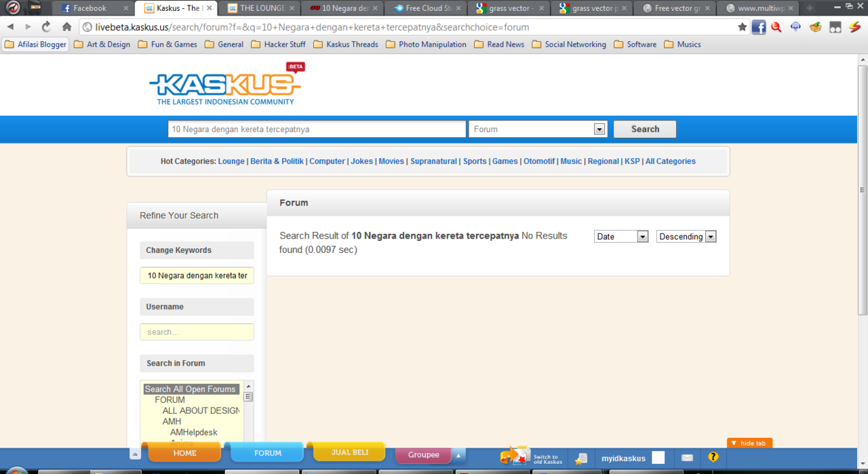The image size is (868, 474).
Task: Click the hide tab button
Action: [x=749, y=443]
